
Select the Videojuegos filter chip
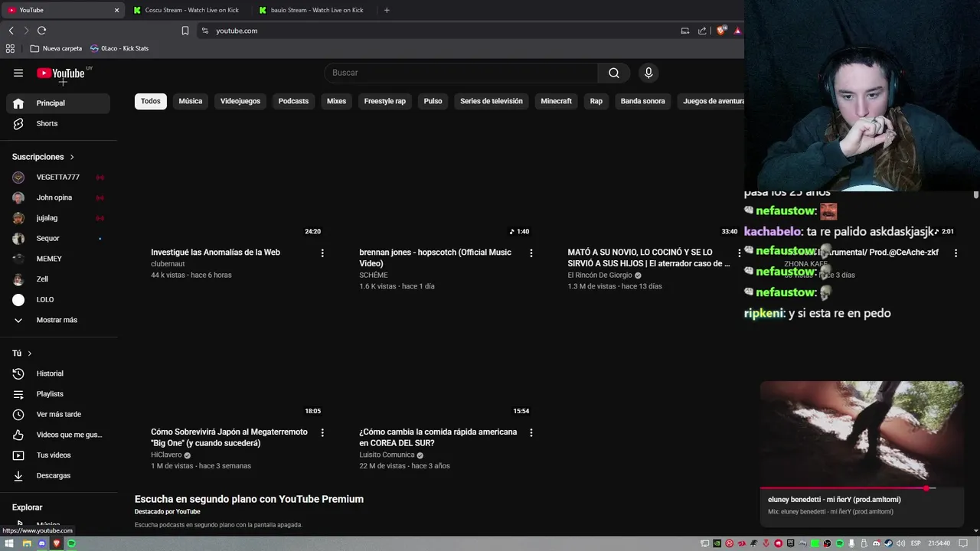(240, 101)
